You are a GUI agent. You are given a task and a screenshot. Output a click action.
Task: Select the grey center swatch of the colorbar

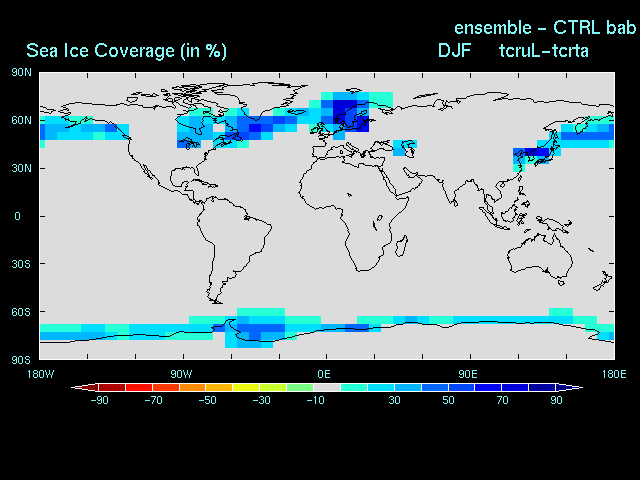(327, 387)
